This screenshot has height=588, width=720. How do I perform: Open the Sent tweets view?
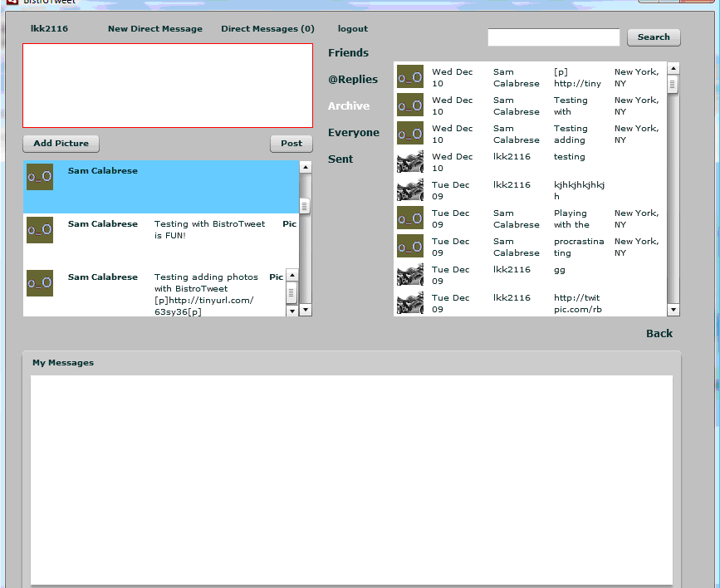pos(340,159)
